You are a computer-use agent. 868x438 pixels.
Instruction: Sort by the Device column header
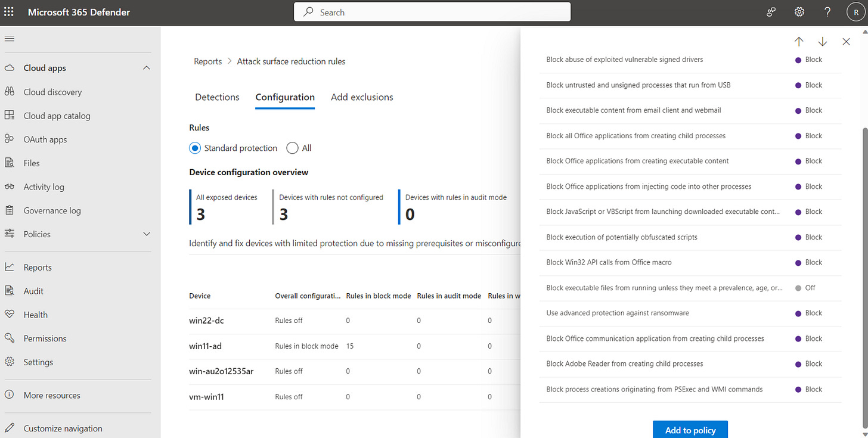pyautogui.click(x=200, y=296)
